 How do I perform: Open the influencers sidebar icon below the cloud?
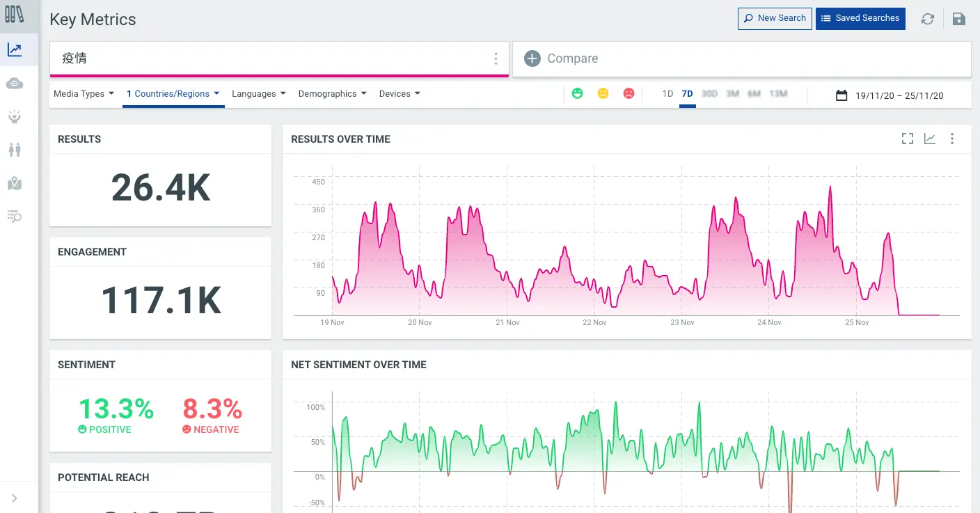[x=15, y=116]
